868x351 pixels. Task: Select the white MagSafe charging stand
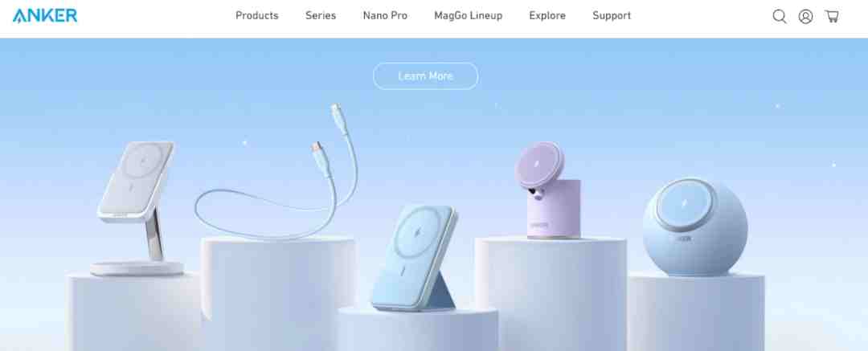click(x=137, y=208)
